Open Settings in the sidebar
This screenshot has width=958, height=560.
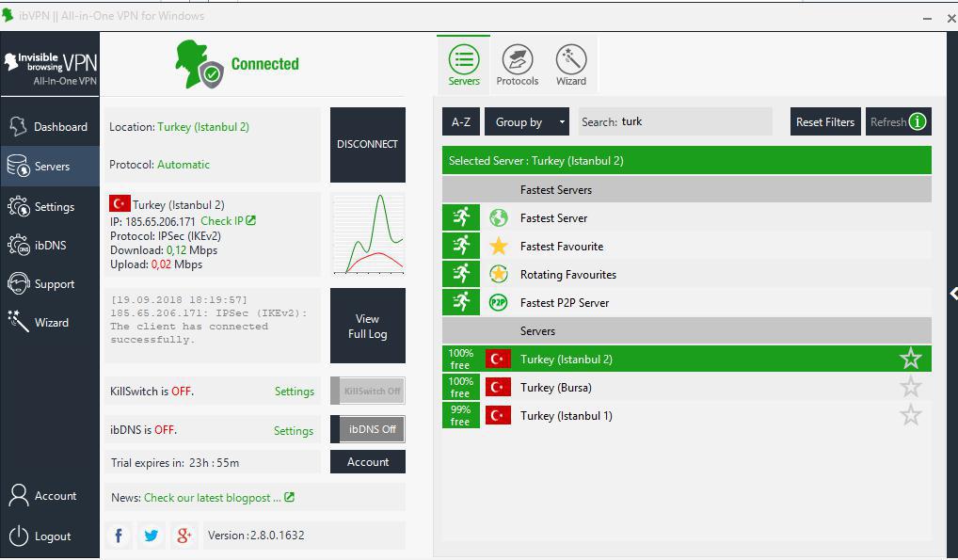pyautogui.click(x=50, y=207)
